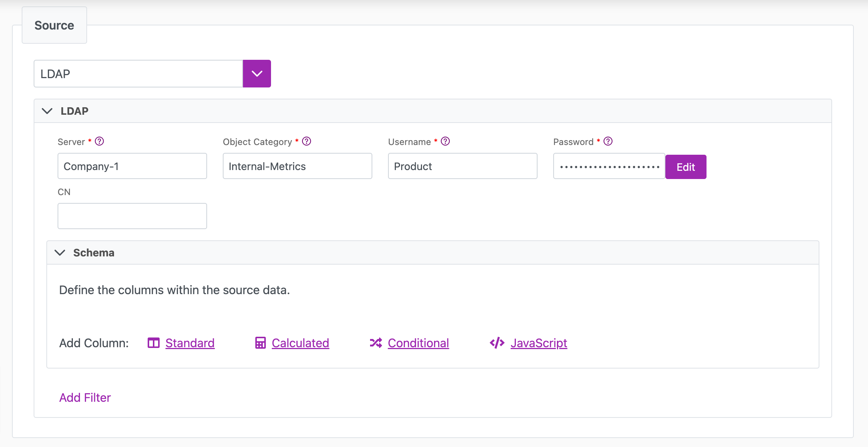Show help for the Username field

point(445,141)
